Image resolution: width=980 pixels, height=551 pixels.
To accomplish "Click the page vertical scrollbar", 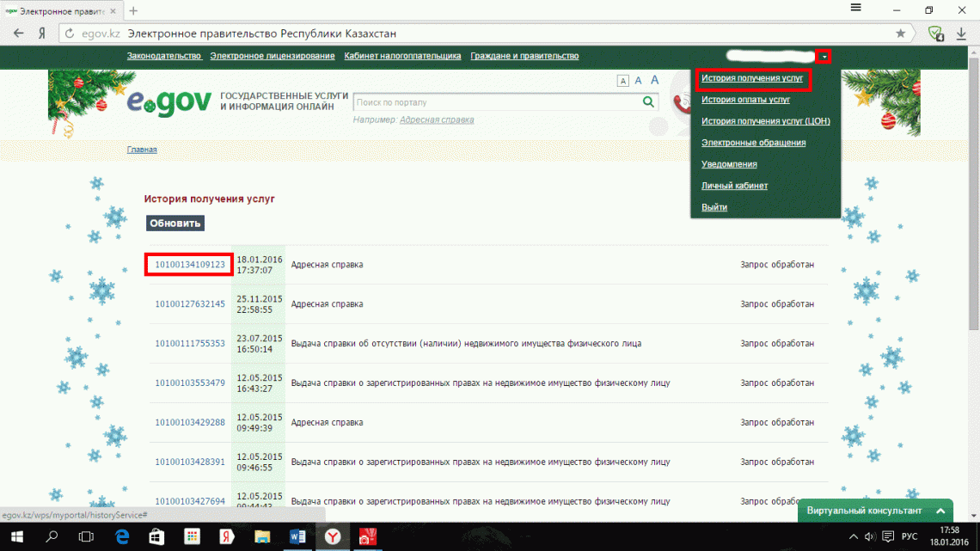I will coord(973,258).
